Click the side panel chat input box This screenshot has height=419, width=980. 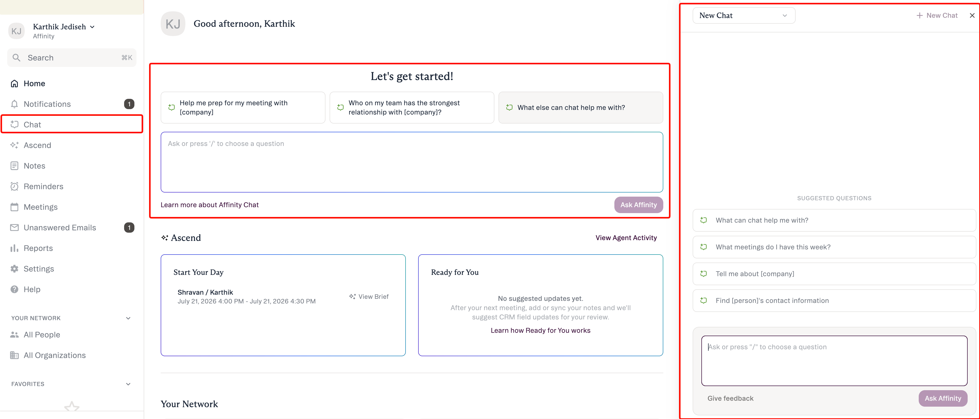[x=834, y=360]
